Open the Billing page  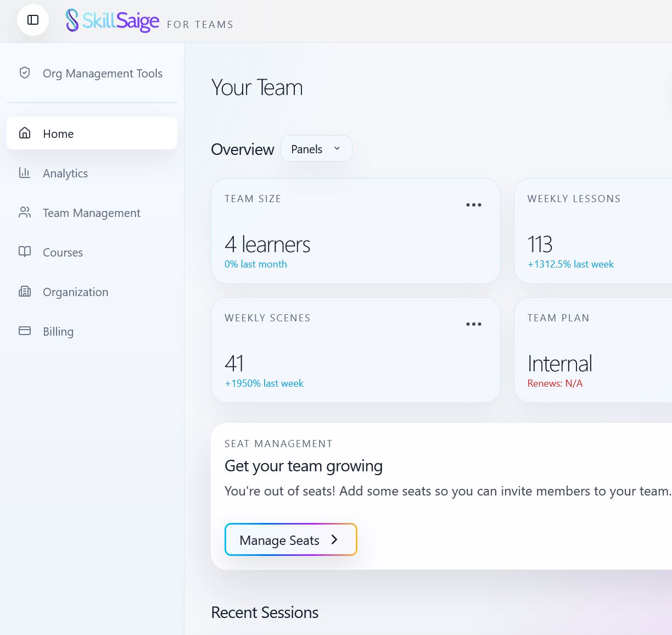pyautogui.click(x=58, y=331)
